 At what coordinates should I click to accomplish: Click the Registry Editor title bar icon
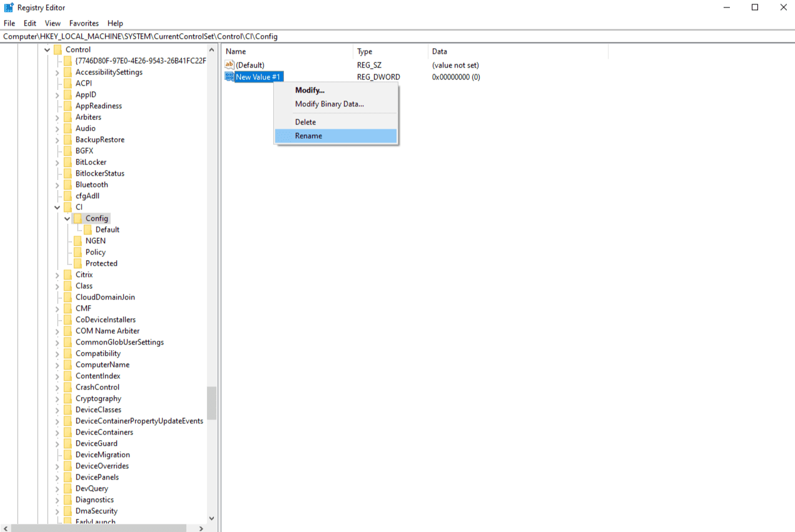[9, 8]
